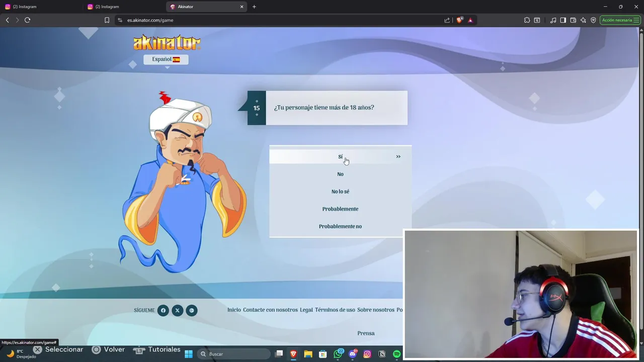
Task: Open the weather widget showing 8°C
Action: tap(21, 353)
